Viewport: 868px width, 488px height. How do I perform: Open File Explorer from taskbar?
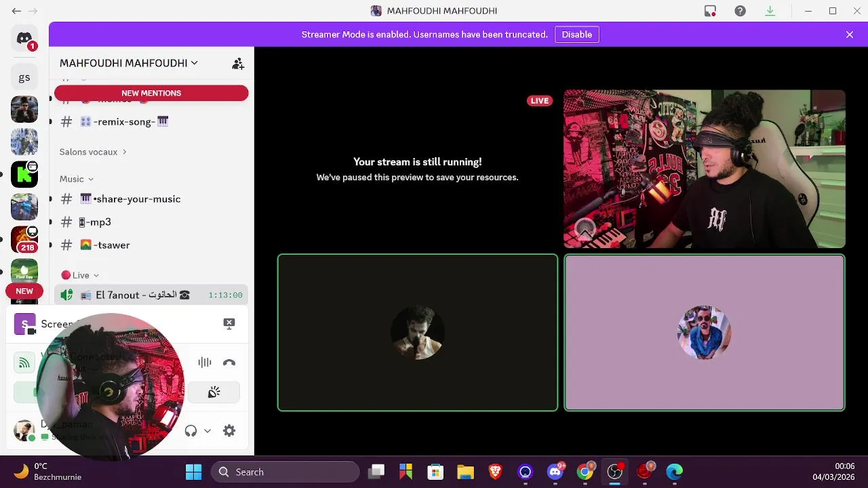tap(466, 472)
